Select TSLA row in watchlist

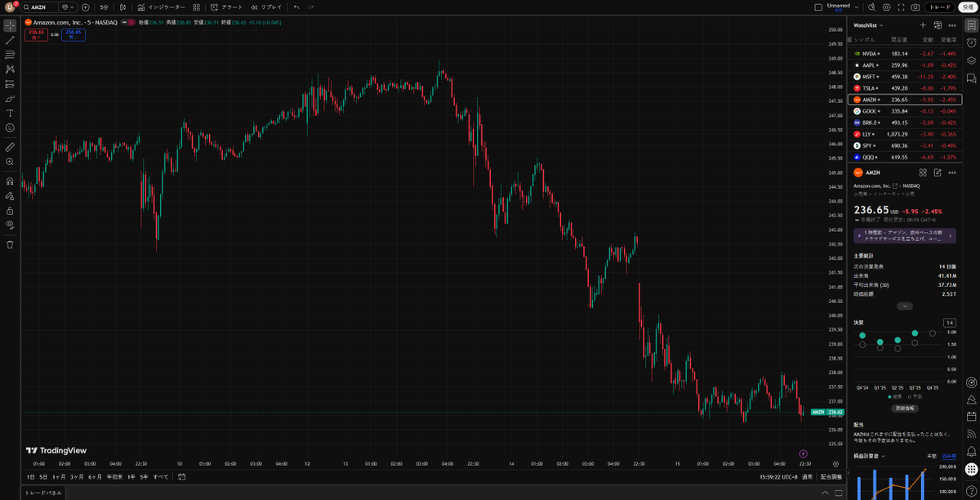[x=905, y=88]
